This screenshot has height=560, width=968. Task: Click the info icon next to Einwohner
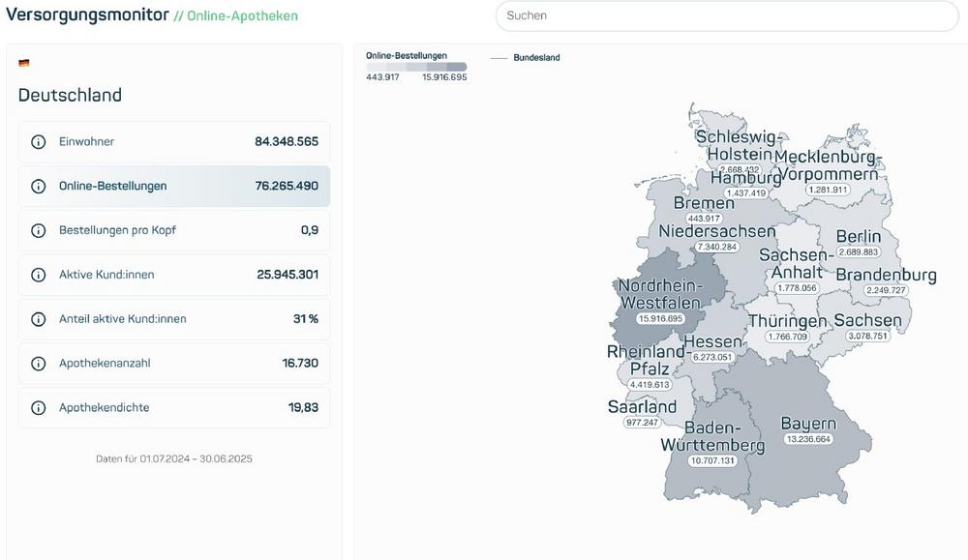[38, 141]
